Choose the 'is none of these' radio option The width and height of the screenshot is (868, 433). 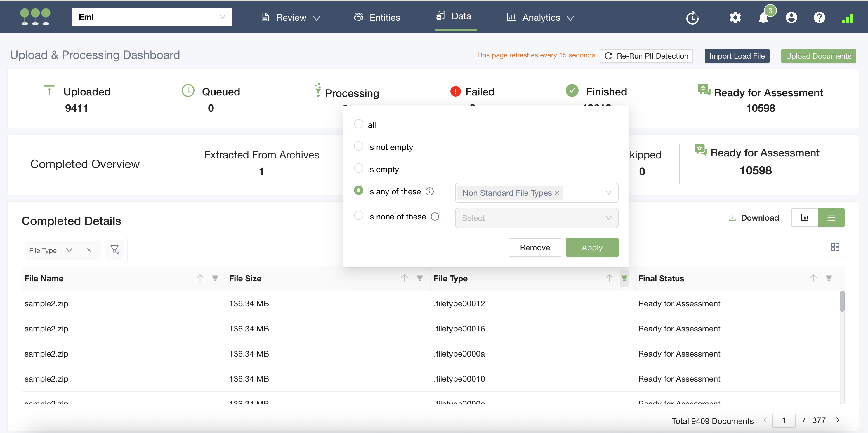[x=359, y=216]
